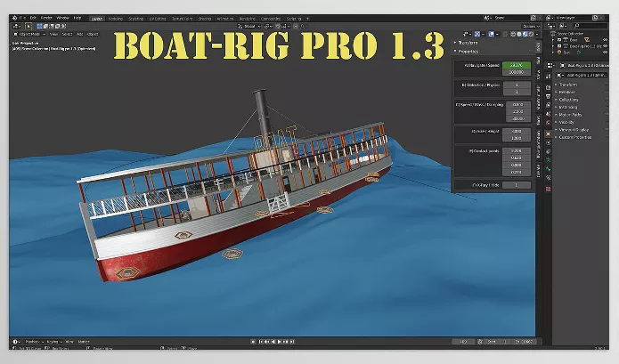619x364 pixels.
Task: Click the Blender logo icon in the menu bar
Action: click(x=14, y=18)
